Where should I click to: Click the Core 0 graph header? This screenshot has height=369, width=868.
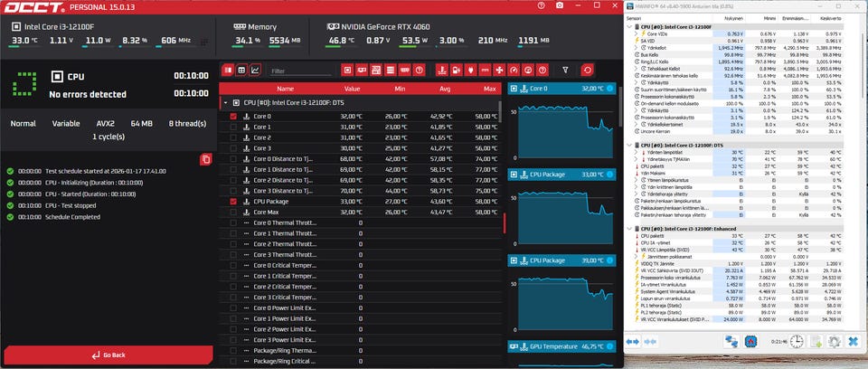pos(561,88)
